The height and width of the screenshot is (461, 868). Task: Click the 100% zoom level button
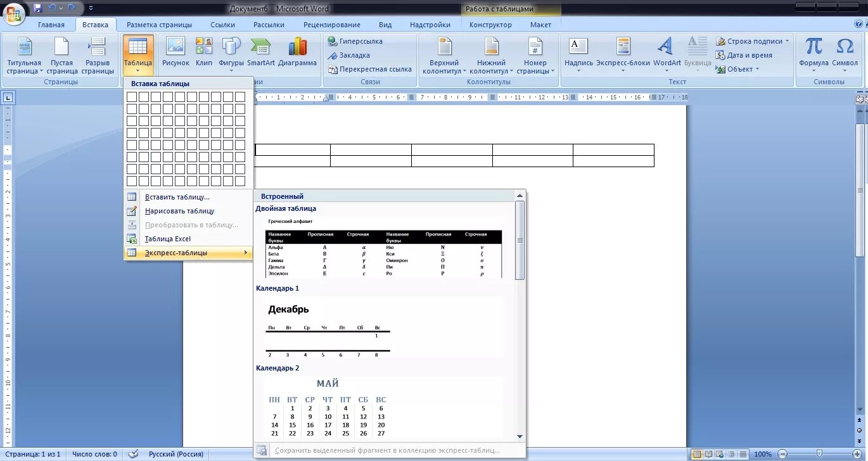(763, 454)
